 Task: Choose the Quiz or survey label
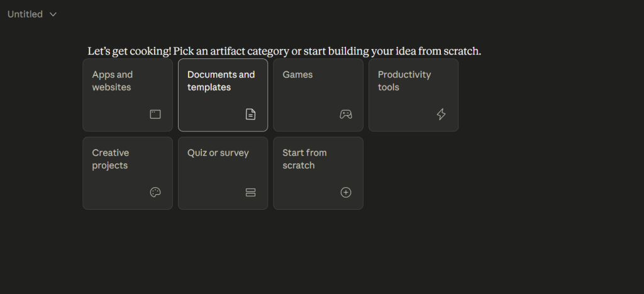218,153
